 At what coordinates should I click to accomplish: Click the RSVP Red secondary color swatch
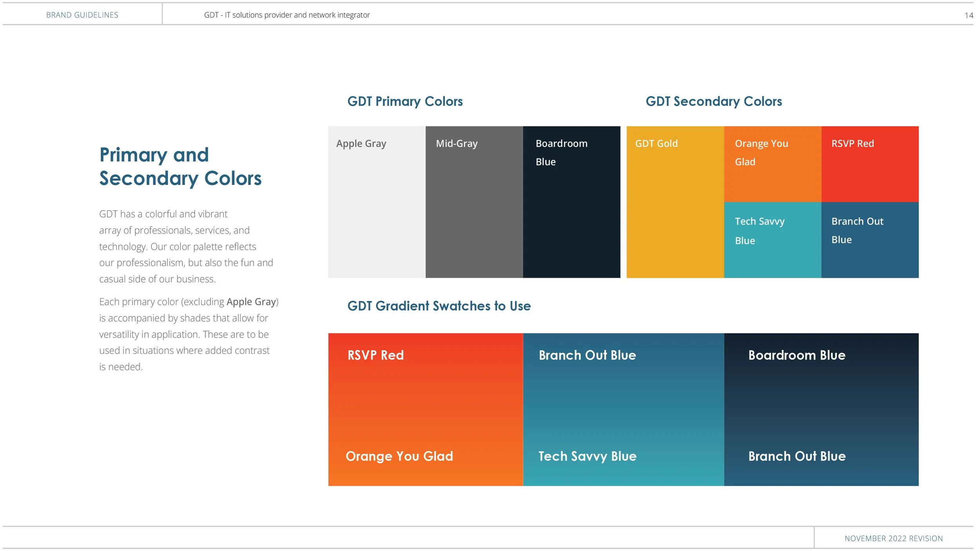[x=870, y=164]
